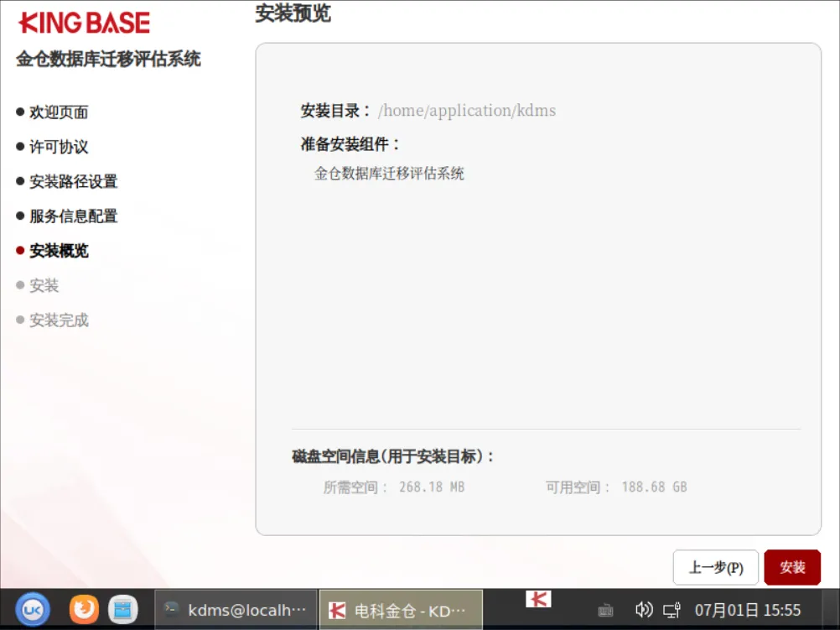Image resolution: width=840 pixels, height=630 pixels.
Task: Click the available space value 188.68 GB
Action: (x=654, y=487)
